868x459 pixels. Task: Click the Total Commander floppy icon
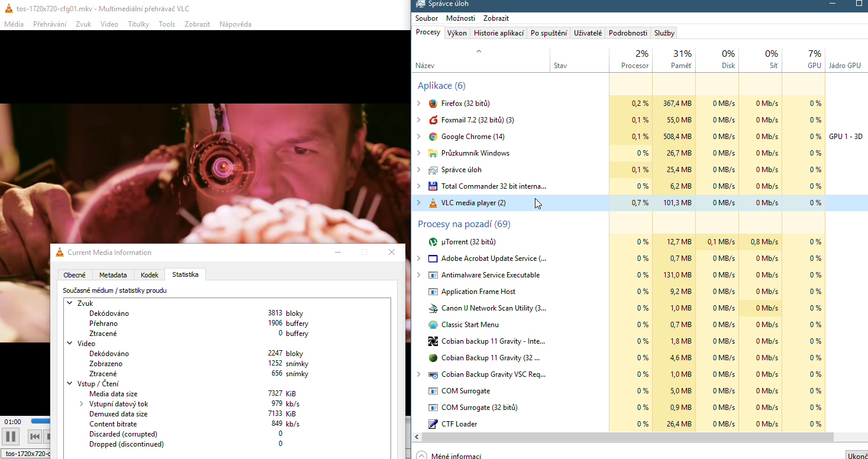433,186
